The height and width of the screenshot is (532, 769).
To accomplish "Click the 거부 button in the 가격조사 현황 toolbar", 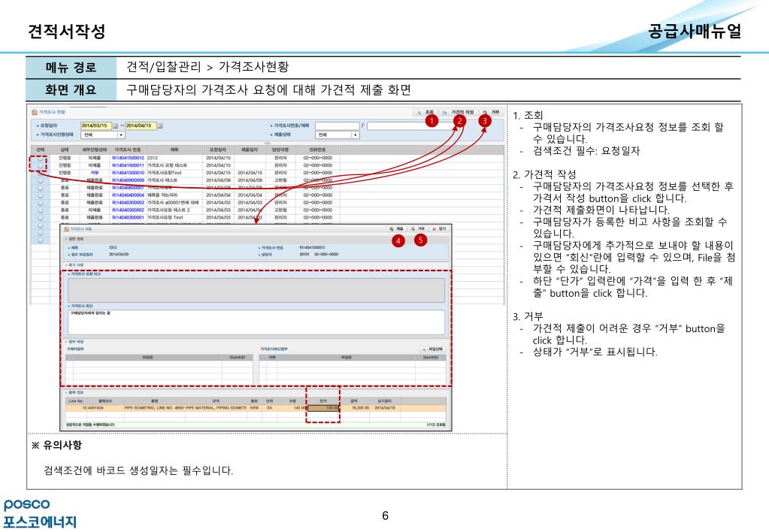I will pos(490,112).
